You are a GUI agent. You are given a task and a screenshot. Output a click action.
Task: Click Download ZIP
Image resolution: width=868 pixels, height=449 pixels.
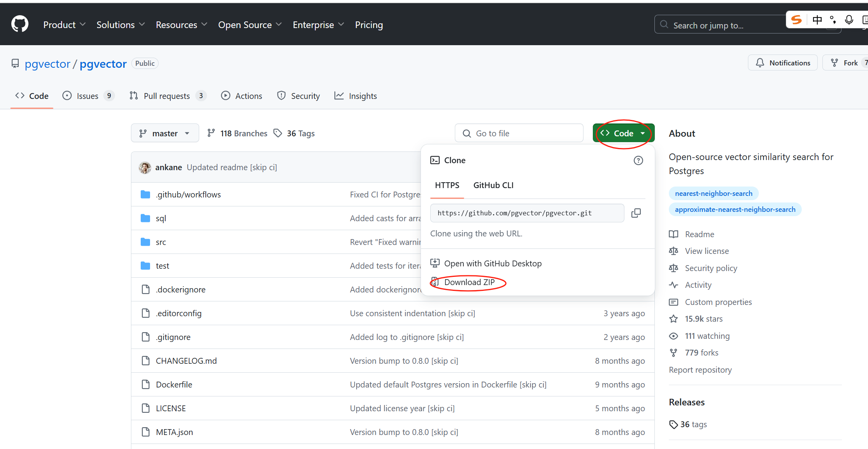coord(469,282)
